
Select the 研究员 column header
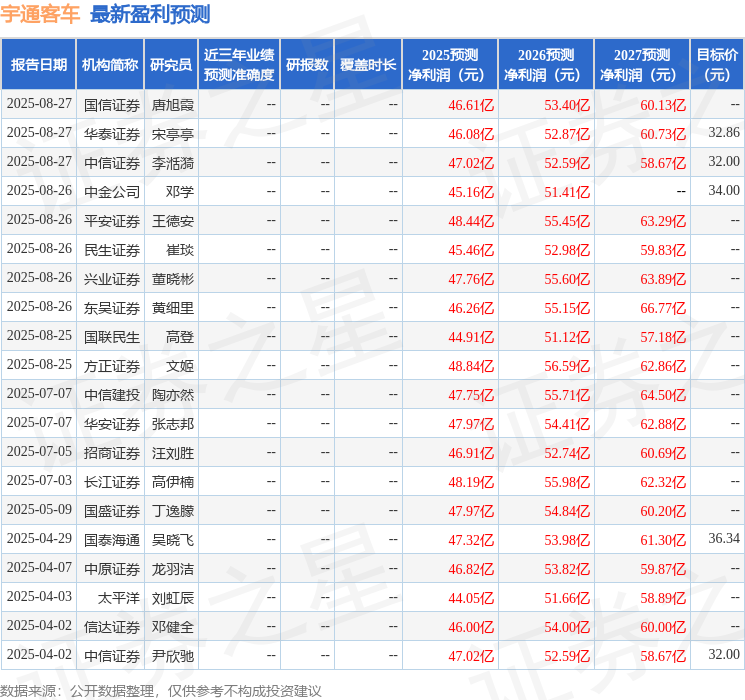tap(171, 65)
